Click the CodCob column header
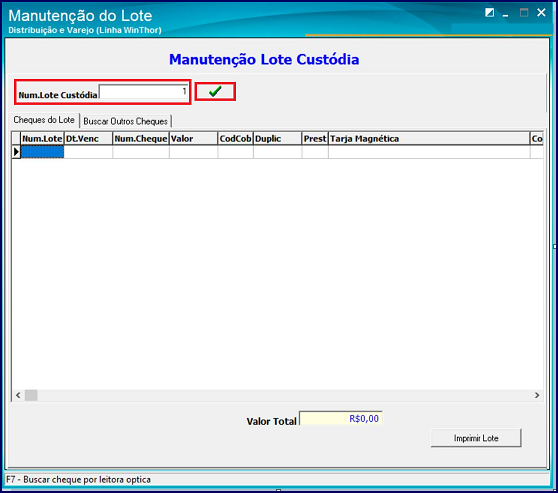 pos(235,139)
